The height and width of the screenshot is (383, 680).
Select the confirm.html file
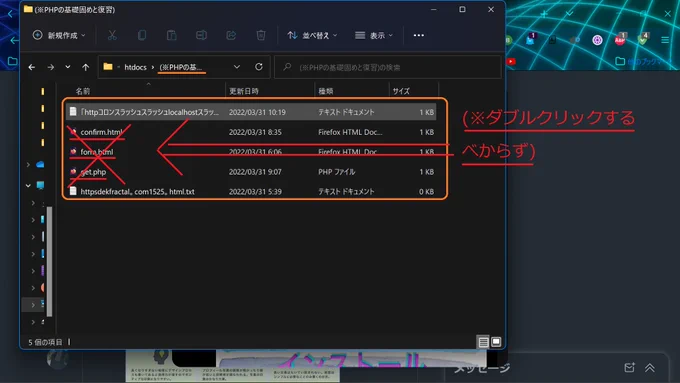point(251,132)
